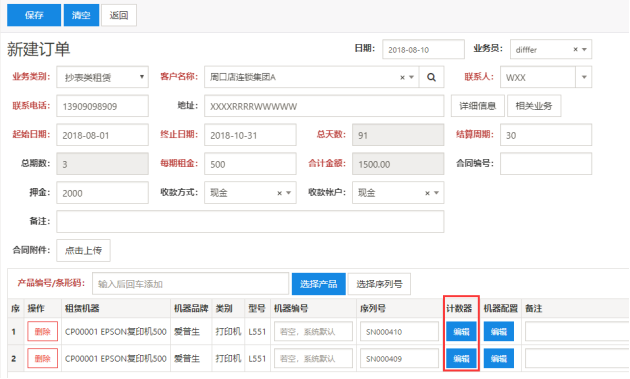The image size is (630, 379).
Task: Clear the 收款帐户 selection with x icon
Action: tap(428, 193)
